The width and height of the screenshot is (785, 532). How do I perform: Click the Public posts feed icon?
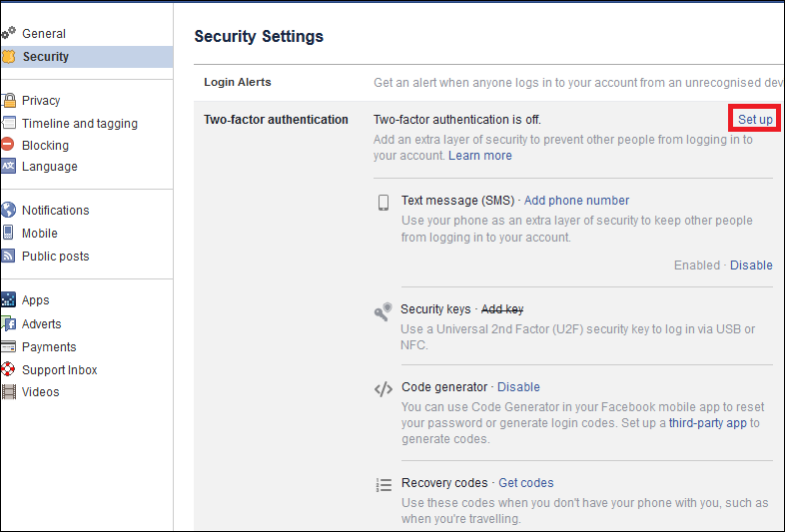point(9,257)
